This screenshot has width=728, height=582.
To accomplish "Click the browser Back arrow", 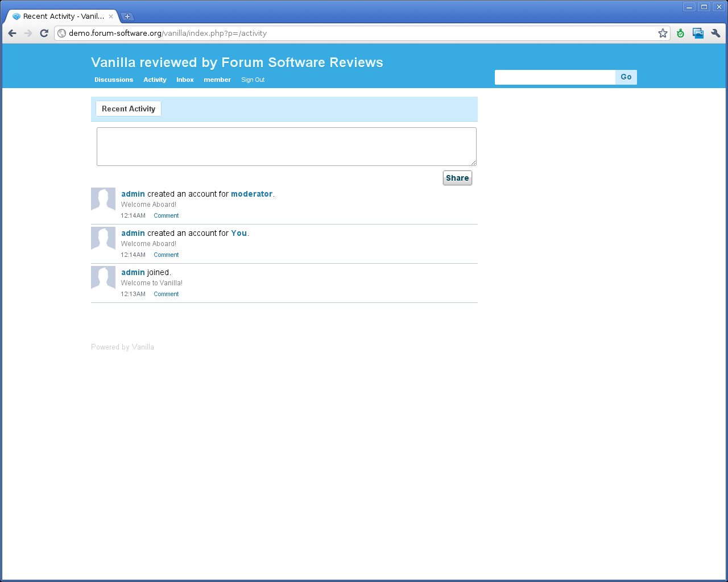I will click(x=13, y=34).
